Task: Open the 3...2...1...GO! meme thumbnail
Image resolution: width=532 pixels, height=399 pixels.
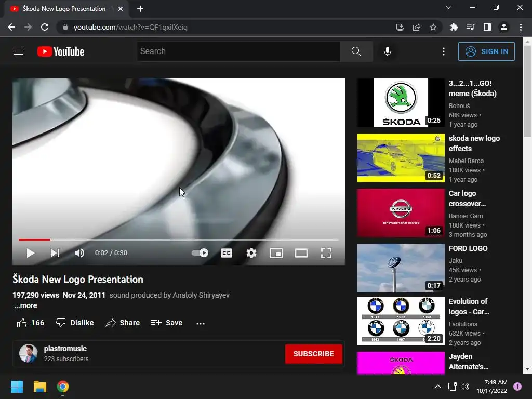Action: pos(401,103)
